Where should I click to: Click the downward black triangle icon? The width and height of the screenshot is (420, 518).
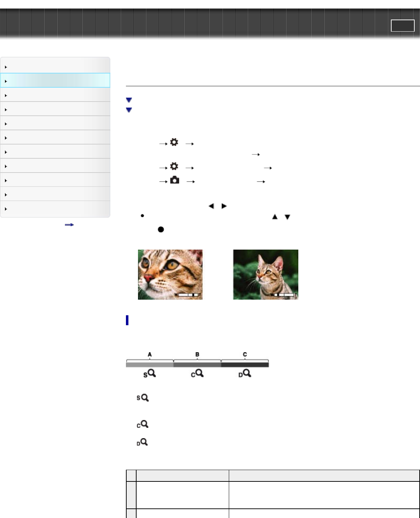[x=287, y=217]
